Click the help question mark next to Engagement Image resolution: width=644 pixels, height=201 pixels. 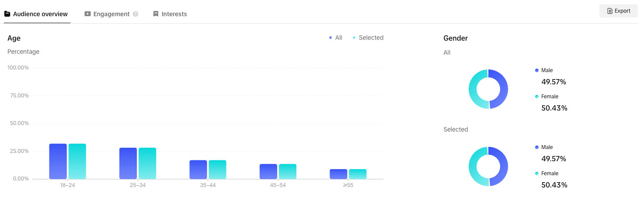[136, 14]
